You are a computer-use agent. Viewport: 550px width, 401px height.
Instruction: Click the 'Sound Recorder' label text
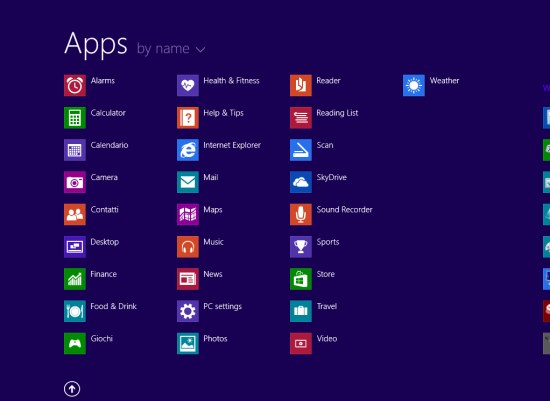pyautogui.click(x=344, y=210)
